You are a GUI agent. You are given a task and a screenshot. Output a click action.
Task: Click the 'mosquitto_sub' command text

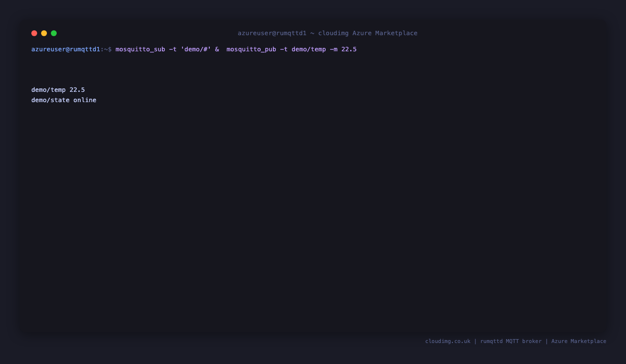(140, 49)
